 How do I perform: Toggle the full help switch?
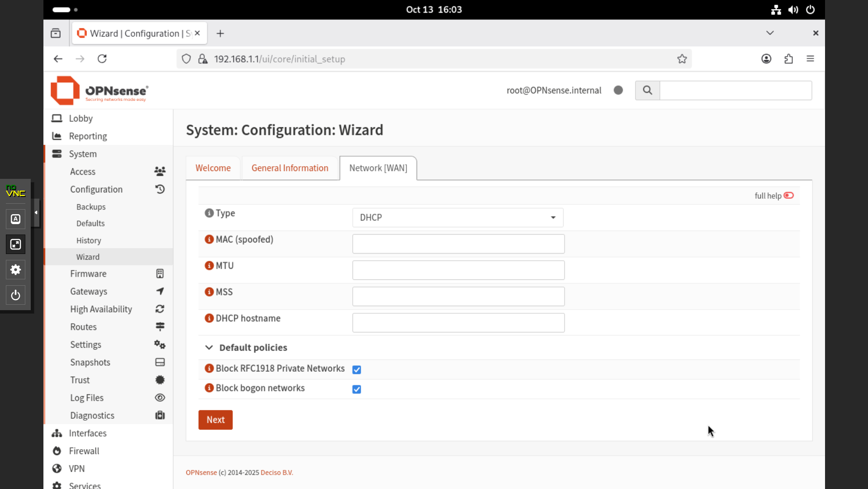pyautogui.click(x=788, y=196)
